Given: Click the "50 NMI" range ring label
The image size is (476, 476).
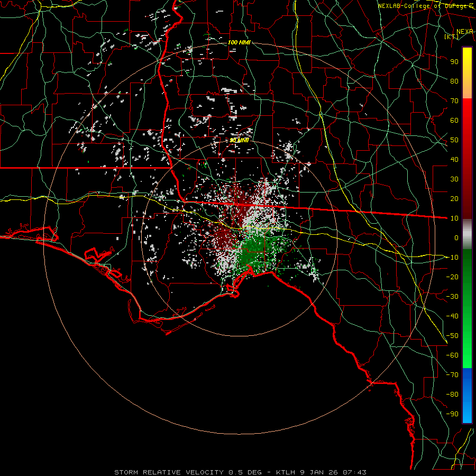Looking at the screenshot, I should 239,140.
